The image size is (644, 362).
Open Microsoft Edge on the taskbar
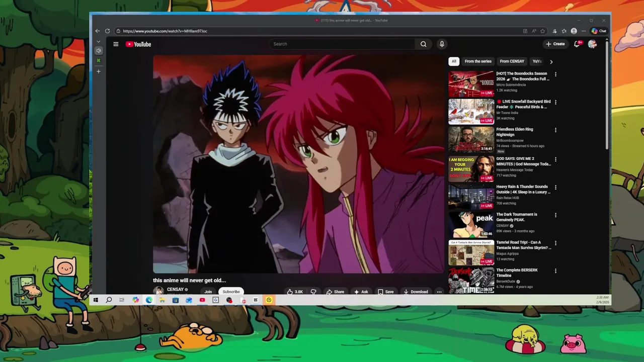pyautogui.click(x=149, y=300)
